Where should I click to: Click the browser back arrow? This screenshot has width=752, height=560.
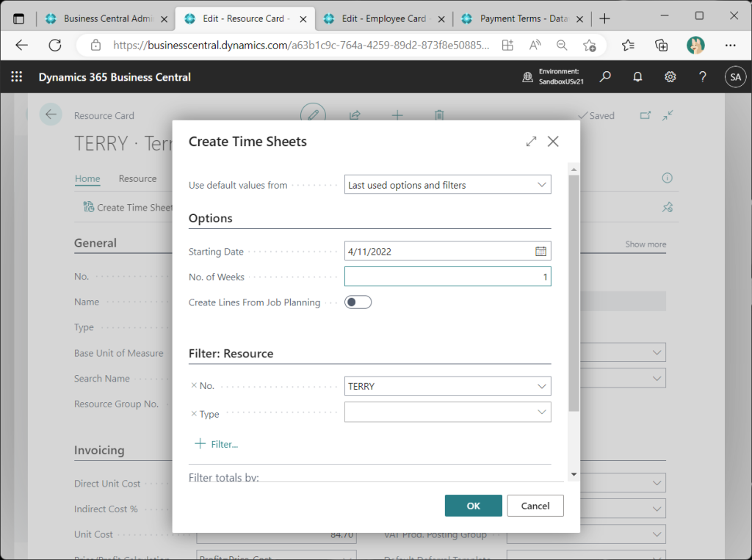click(x=21, y=45)
